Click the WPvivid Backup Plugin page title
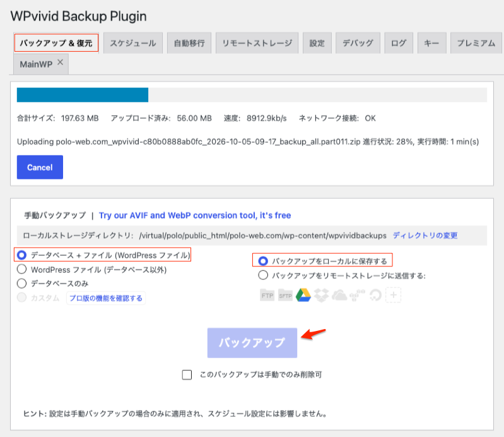 click(x=78, y=16)
